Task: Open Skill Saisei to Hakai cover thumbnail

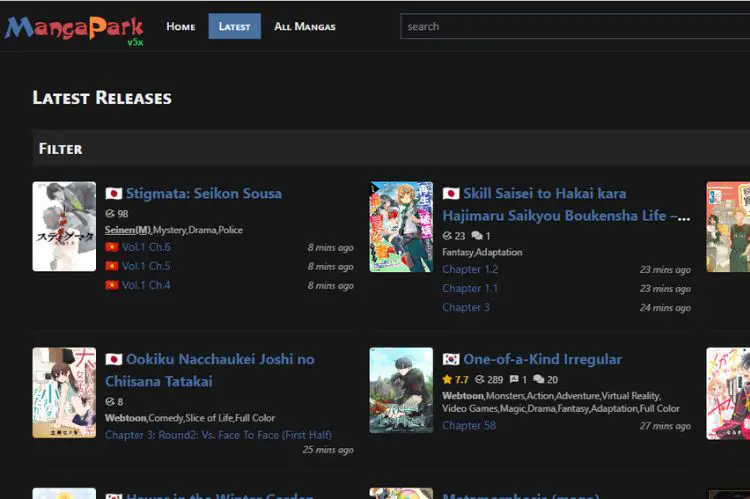Action: point(401,227)
